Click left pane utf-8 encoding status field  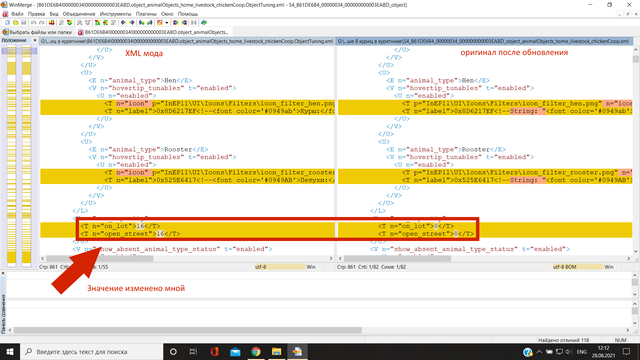280,267
